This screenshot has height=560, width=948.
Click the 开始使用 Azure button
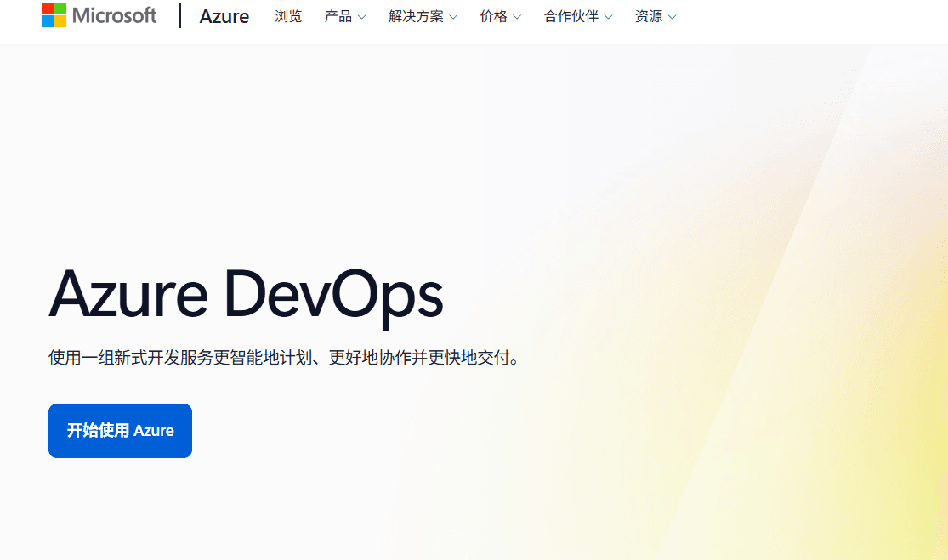click(x=121, y=431)
